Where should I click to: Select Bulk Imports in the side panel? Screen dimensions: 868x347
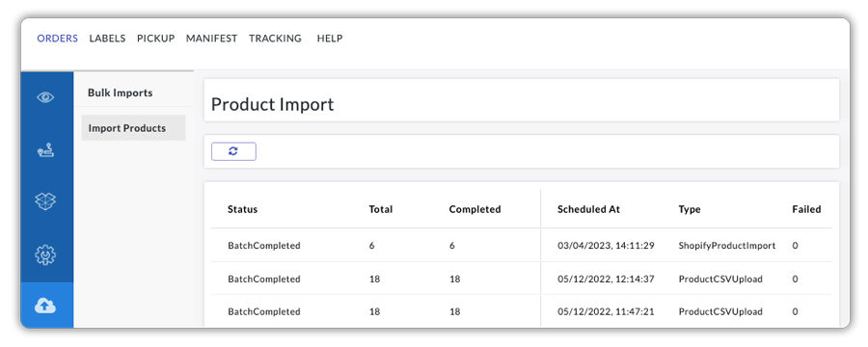[121, 93]
